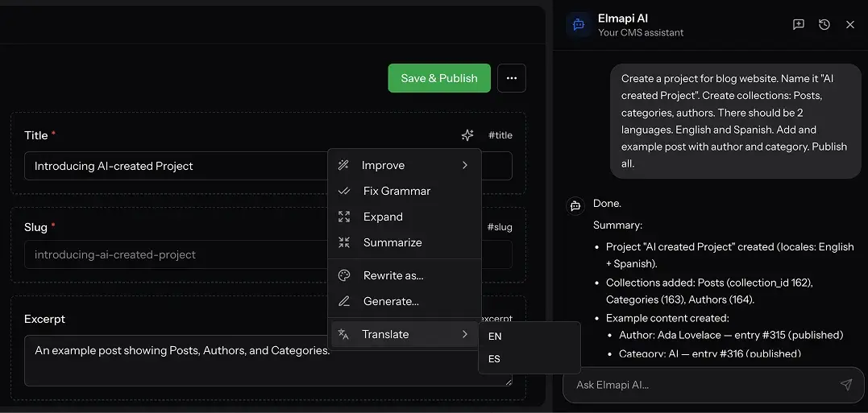Open the Translate submenu item
This screenshot has width=868, height=413.
tap(404, 334)
